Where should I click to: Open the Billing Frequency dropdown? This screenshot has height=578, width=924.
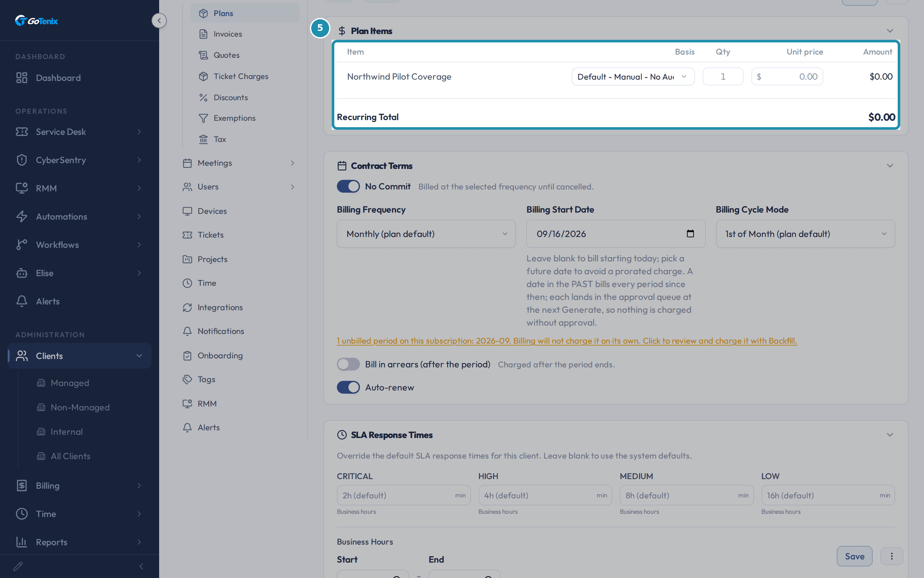426,233
